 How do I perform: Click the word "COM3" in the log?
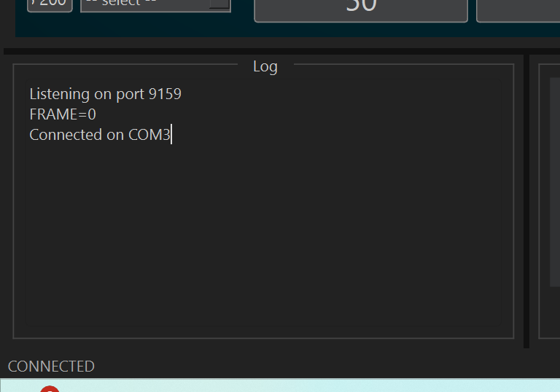(149, 135)
